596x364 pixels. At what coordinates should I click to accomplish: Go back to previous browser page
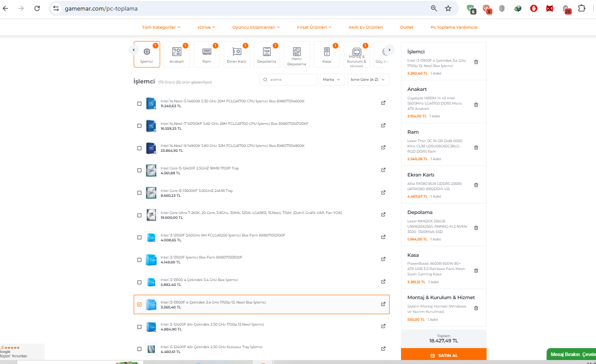pyautogui.click(x=5, y=8)
